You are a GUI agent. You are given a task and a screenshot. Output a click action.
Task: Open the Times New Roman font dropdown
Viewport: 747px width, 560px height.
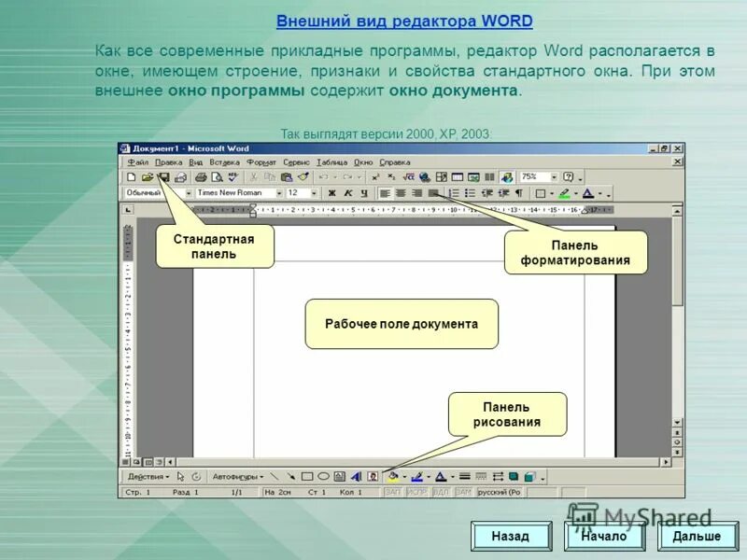pyautogui.click(x=279, y=193)
